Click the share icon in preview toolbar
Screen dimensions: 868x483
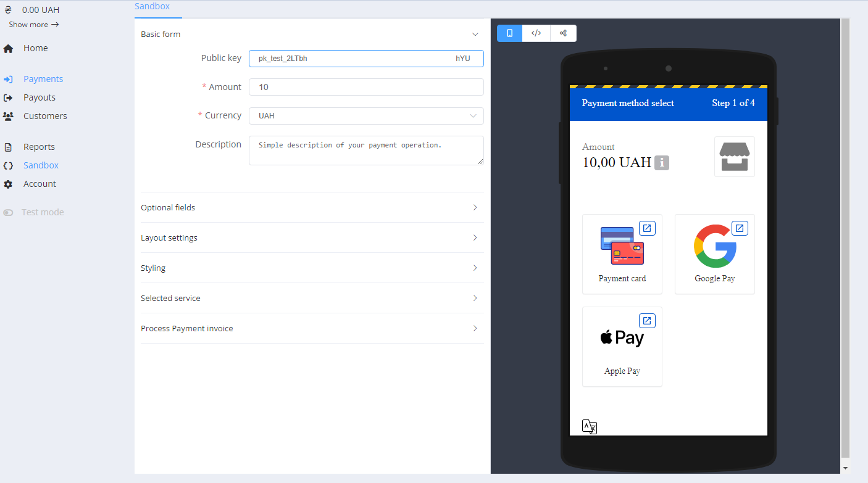point(563,33)
